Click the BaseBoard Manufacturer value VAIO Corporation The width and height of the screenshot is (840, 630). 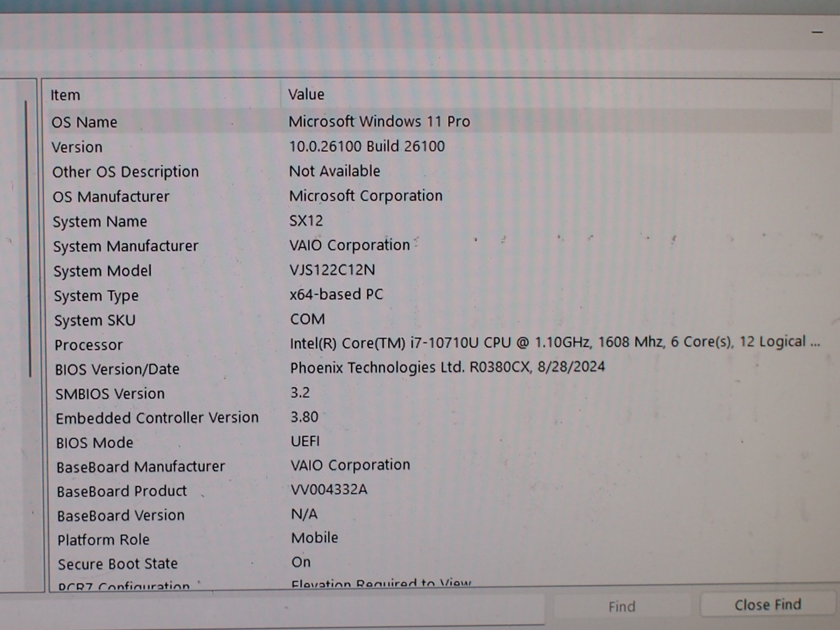351,465
